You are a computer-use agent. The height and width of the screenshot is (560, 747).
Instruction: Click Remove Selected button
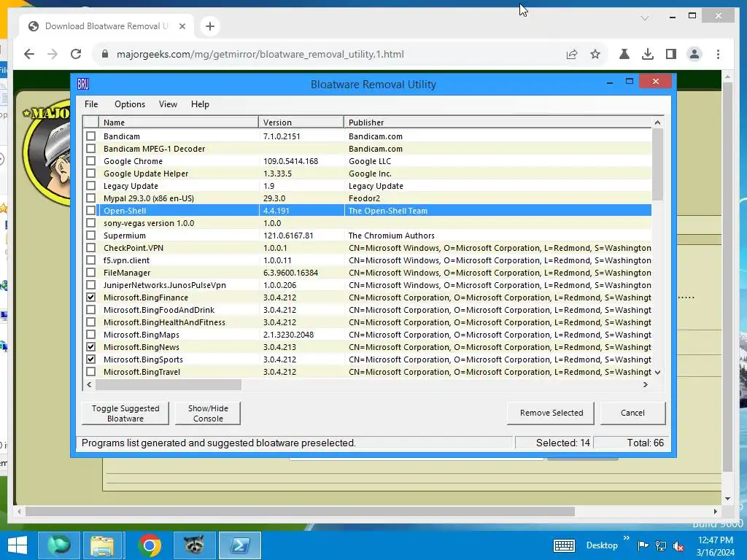tap(551, 413)
